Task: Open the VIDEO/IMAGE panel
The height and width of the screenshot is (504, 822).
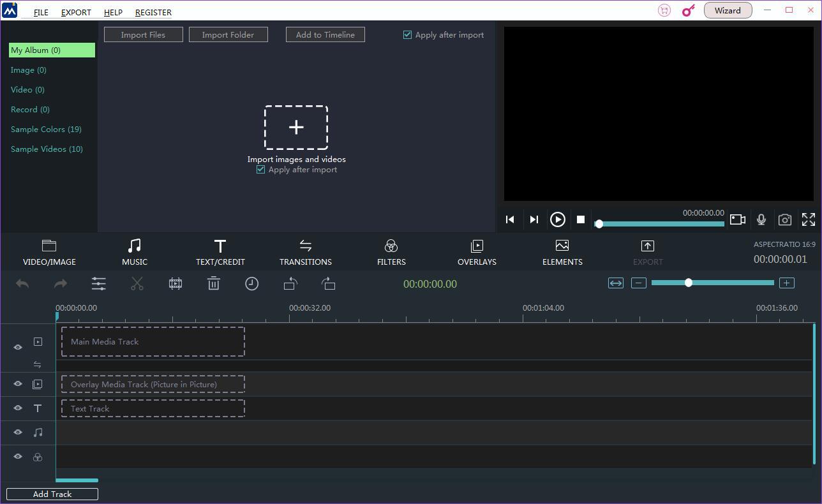Action: coord(49,253)
